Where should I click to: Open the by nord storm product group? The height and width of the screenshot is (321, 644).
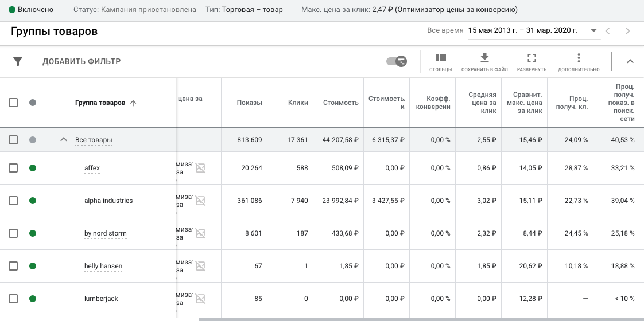[x=106, y=234]
